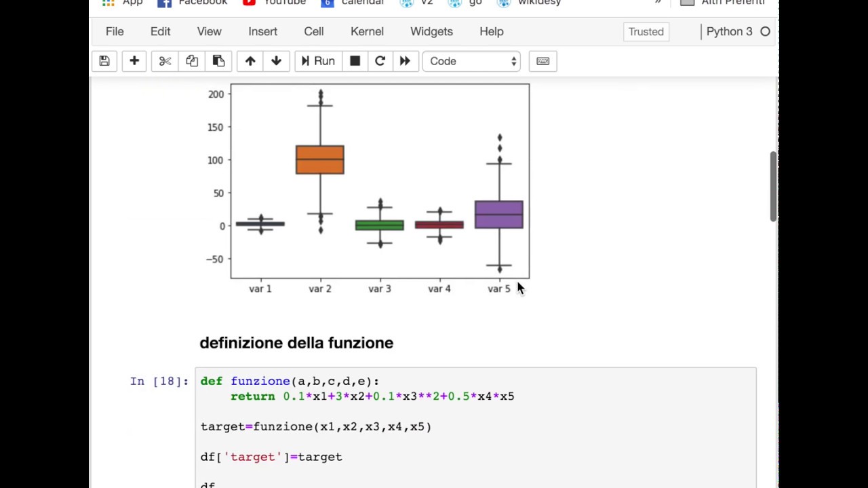Open the Help menu

pyautogui.click(x=492, y=31)
